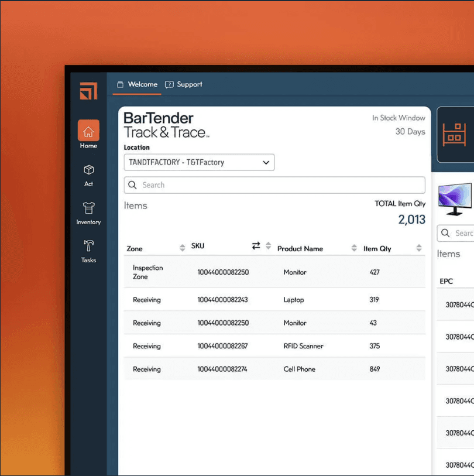
Task: Click the Item Qty column header
Action: point(377,249)
